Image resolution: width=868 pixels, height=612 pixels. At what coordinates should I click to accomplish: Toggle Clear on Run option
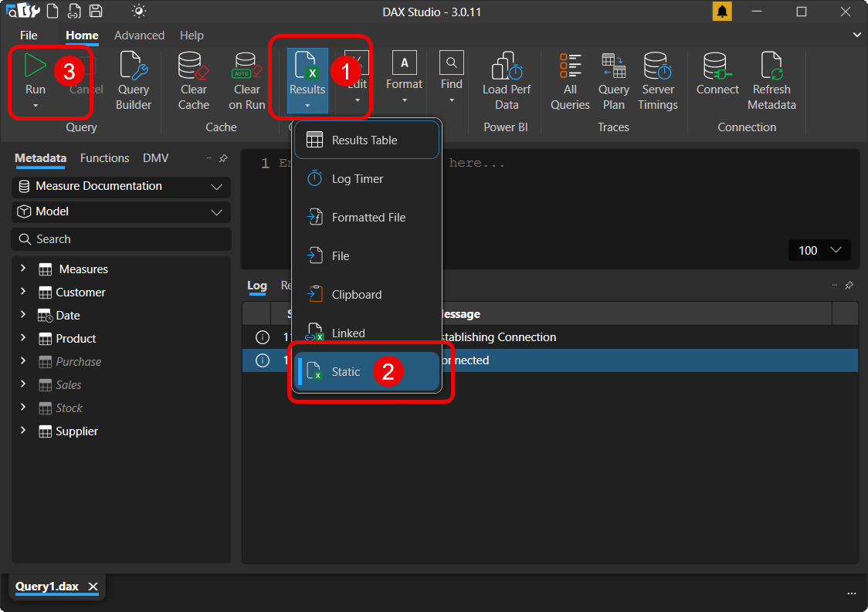click(246, 81)
